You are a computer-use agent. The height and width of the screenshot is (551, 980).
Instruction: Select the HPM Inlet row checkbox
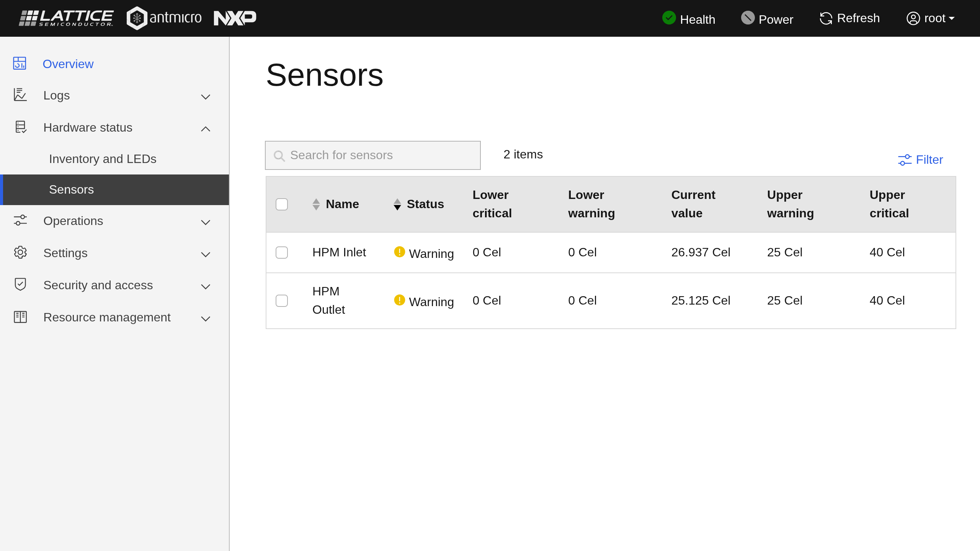point(282,253)
